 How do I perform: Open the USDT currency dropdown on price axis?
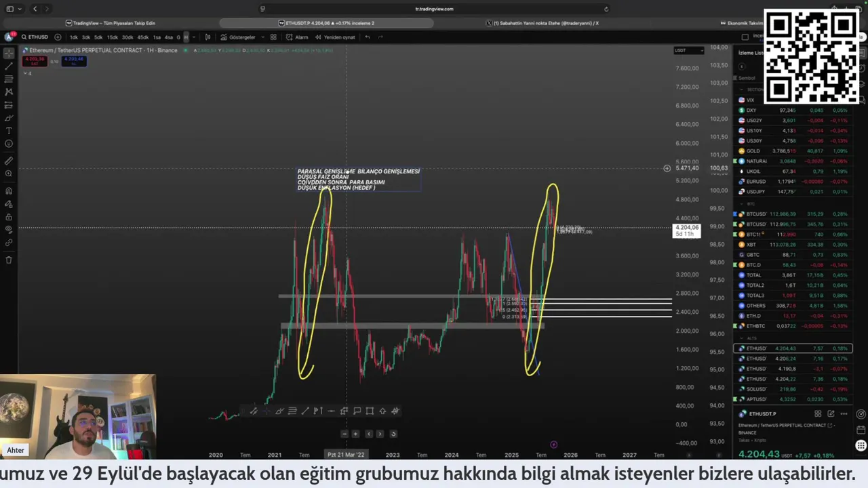688,51
